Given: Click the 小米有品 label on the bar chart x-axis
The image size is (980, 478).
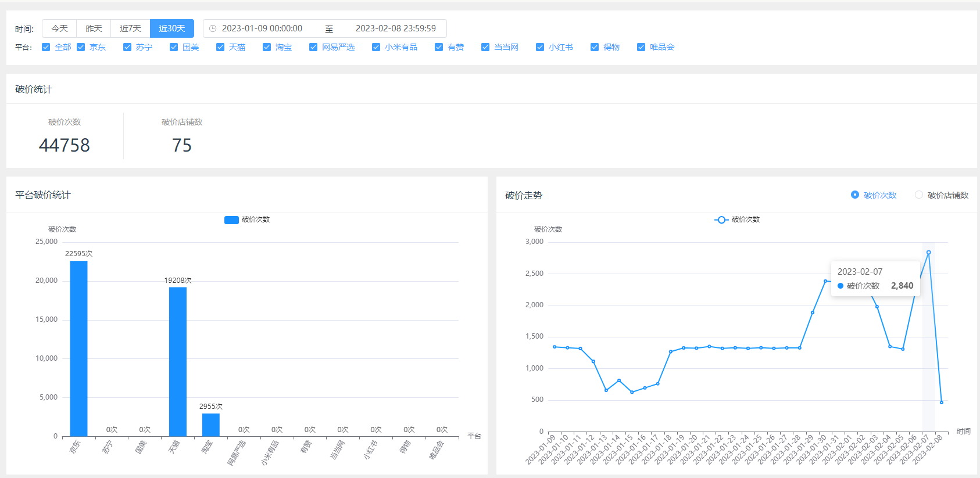Looking at the screenshot, I should pos(270,453).
